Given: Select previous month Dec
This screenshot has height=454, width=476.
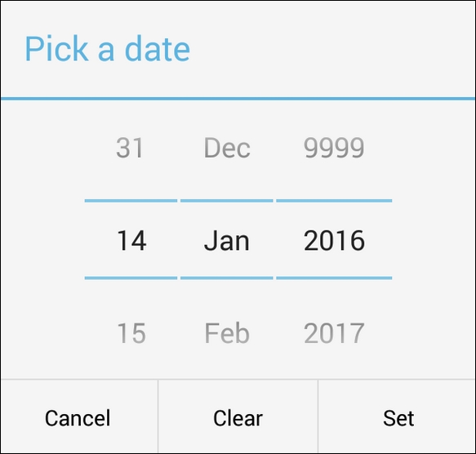Looking at the screenshot, I should pos(227,148).
